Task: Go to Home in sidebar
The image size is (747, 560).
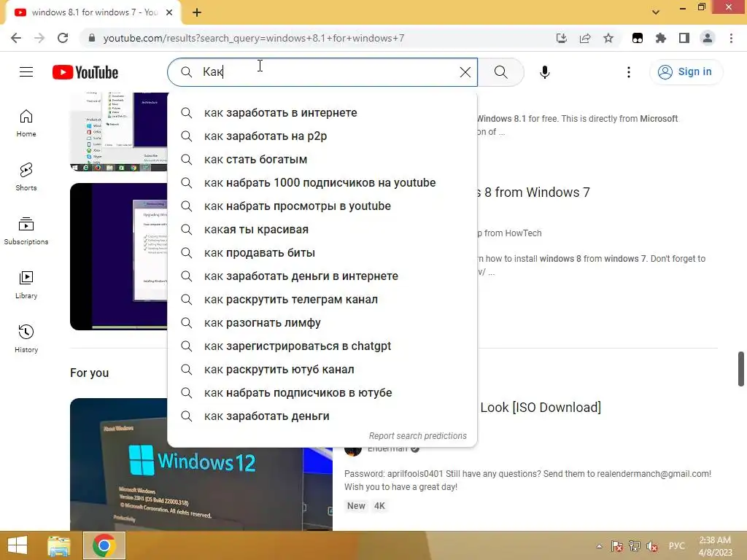Action: pyautogui.click(x=26, y=123)
